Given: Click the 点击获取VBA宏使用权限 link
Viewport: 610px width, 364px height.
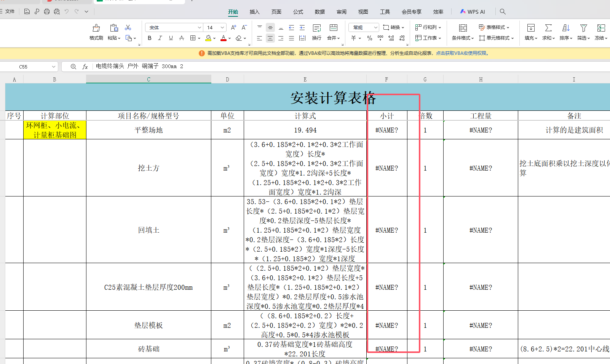Looking at the screenshot, I should pyautogui.click(x=462, y=53).
